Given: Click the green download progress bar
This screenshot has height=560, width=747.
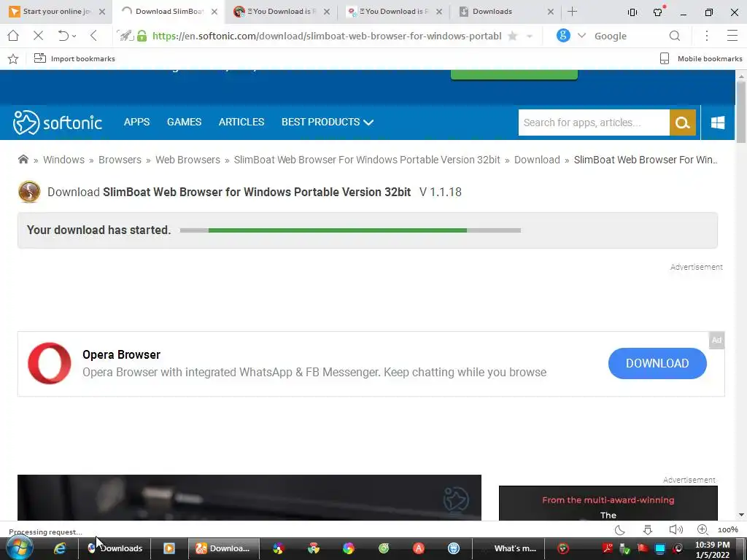Looking at the screenshot, I should click(x=337, y=230).
